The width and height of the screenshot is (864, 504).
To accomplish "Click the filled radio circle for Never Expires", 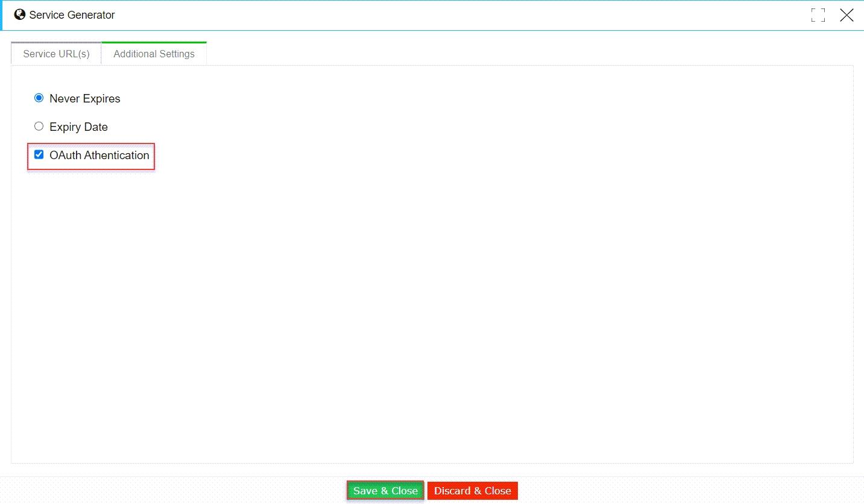I will [x=39, y=98].
